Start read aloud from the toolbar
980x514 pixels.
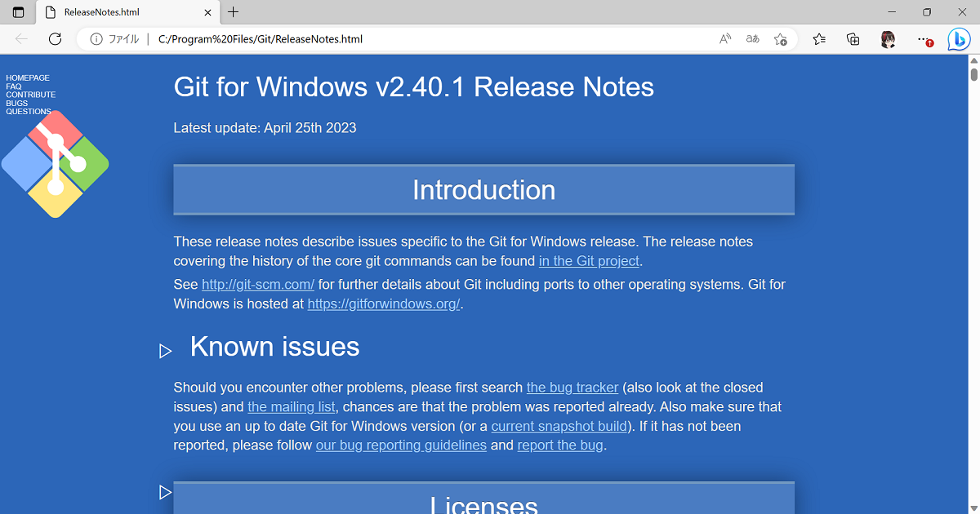[724, 38]
